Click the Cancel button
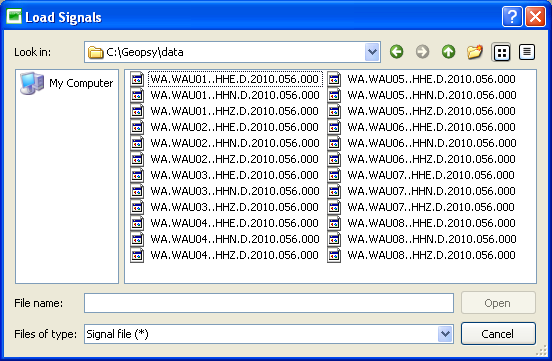This screenshot has height=361, width=552. click(498, 334)
